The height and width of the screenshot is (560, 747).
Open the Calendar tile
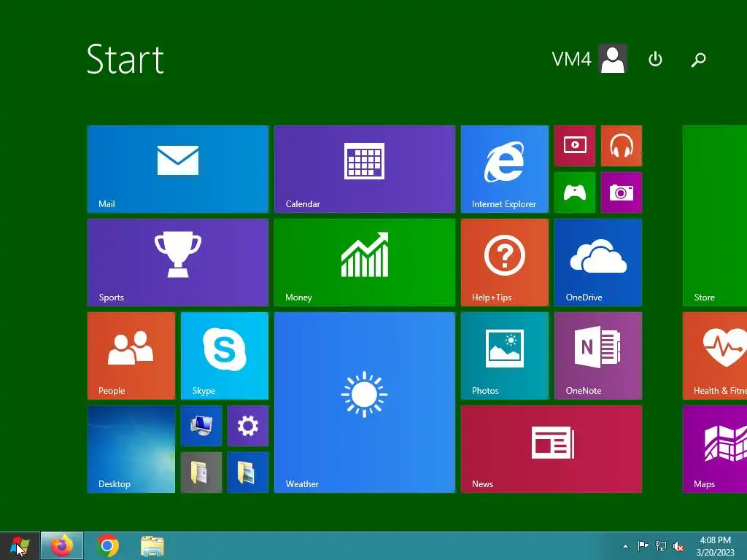[365, 169]
